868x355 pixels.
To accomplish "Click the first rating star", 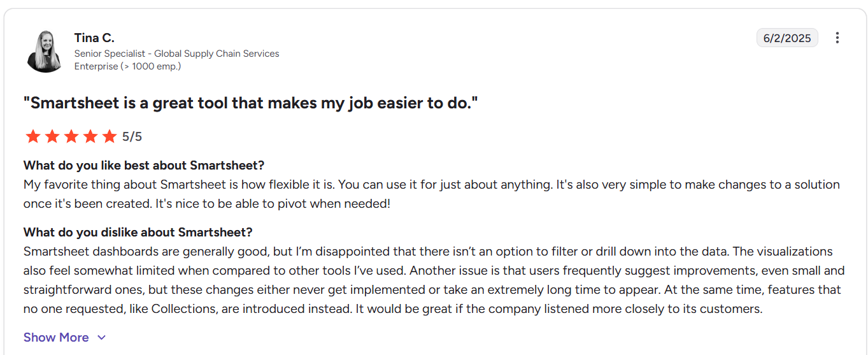I will pyautogui.click(x=32, y=136).
